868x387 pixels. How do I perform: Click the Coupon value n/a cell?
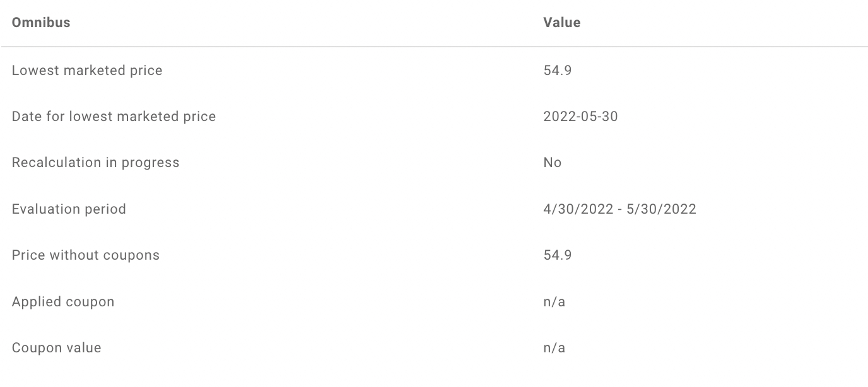point(554,348)
